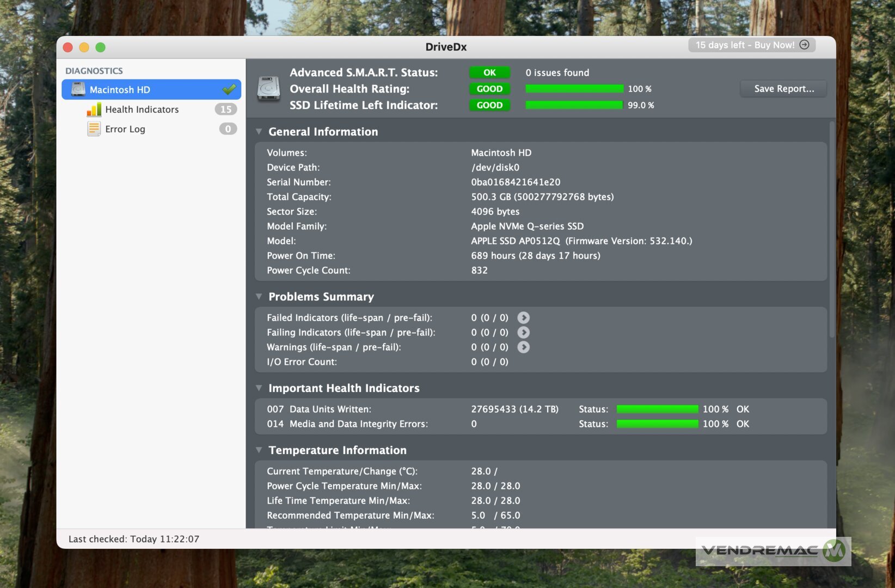Open Error Log in sidebar

tap(151, 129)
